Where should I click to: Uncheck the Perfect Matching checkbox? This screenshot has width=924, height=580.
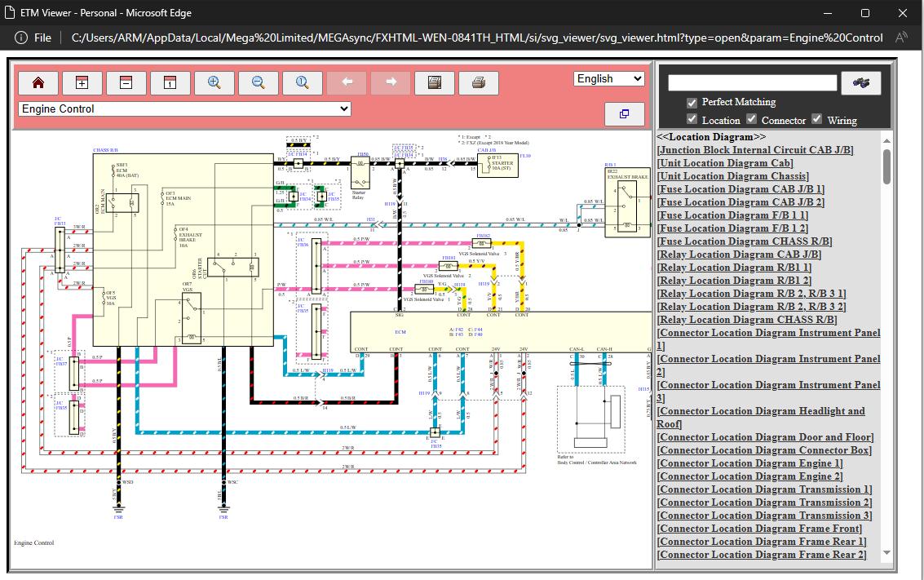point(692,103)
